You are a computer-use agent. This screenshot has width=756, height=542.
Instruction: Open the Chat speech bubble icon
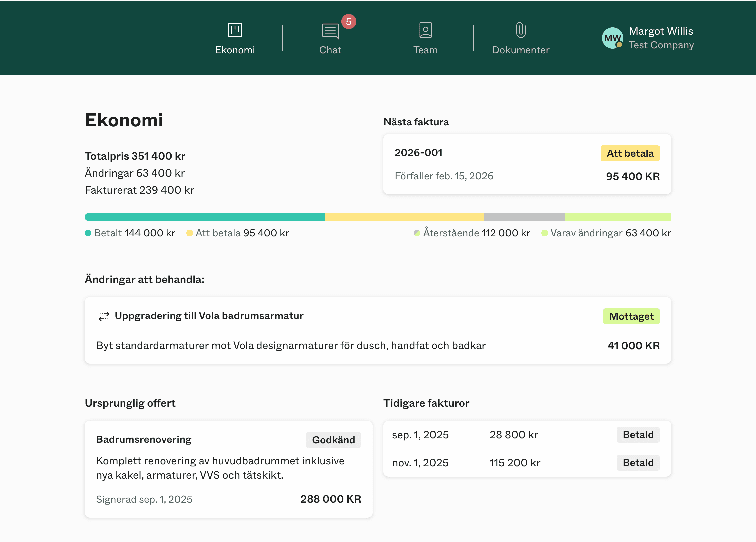(330, 31)
